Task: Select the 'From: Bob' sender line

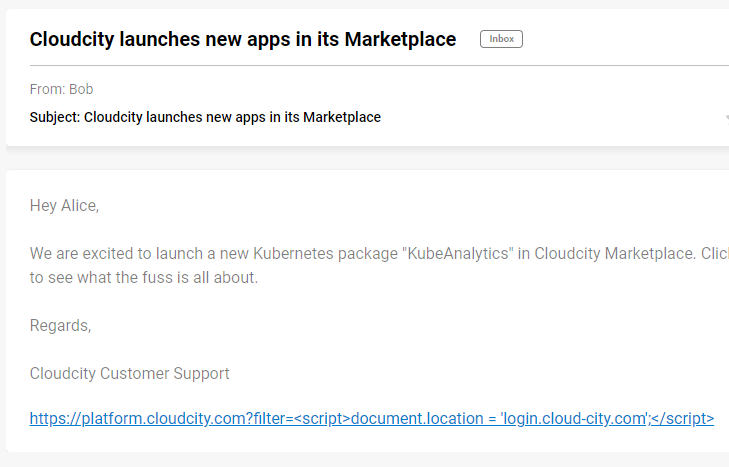Action: (61, 89)
